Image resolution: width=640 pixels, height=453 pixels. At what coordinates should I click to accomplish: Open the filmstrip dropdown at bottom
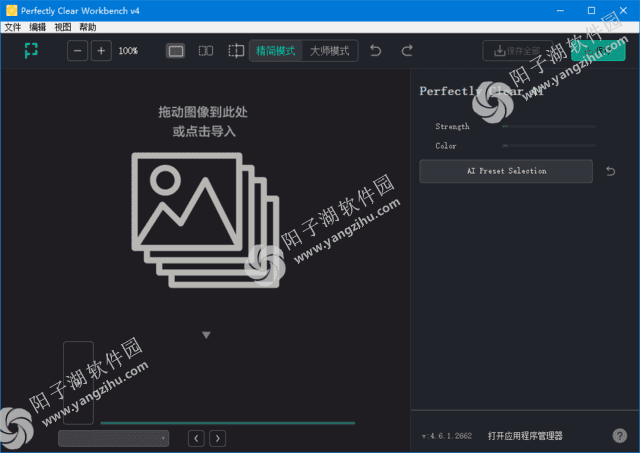coord(113,439)
